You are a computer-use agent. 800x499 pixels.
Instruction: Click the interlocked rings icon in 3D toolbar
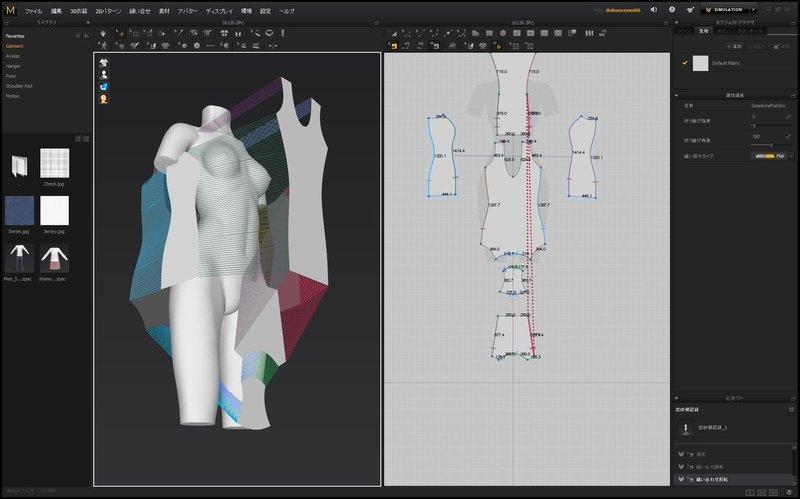(165, 45)
